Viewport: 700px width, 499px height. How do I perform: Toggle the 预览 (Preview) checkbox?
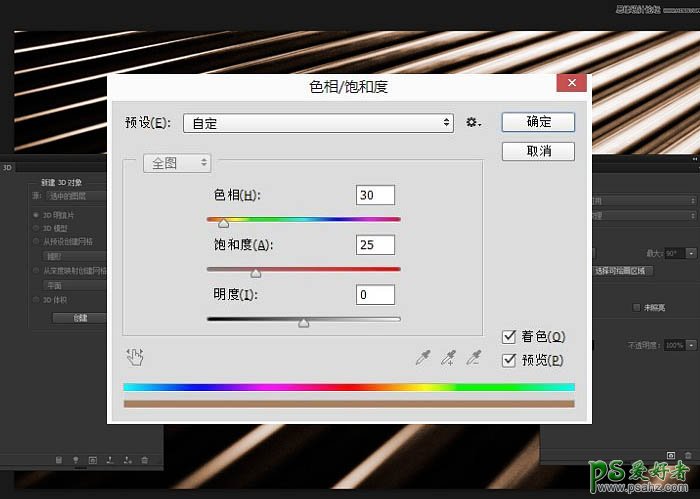[x=510, y=360]
